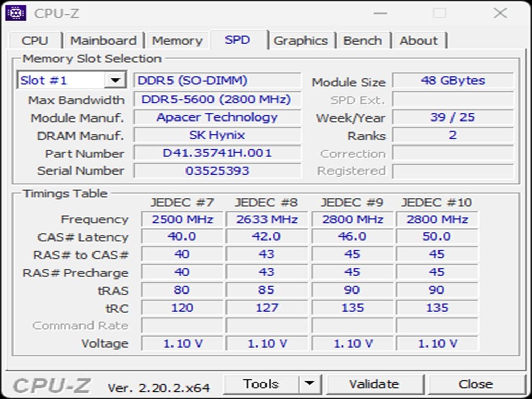Click the empty Command Rate cell under JEDEC #7
This screenshot has width=532, height=399.
pos(182,326)
